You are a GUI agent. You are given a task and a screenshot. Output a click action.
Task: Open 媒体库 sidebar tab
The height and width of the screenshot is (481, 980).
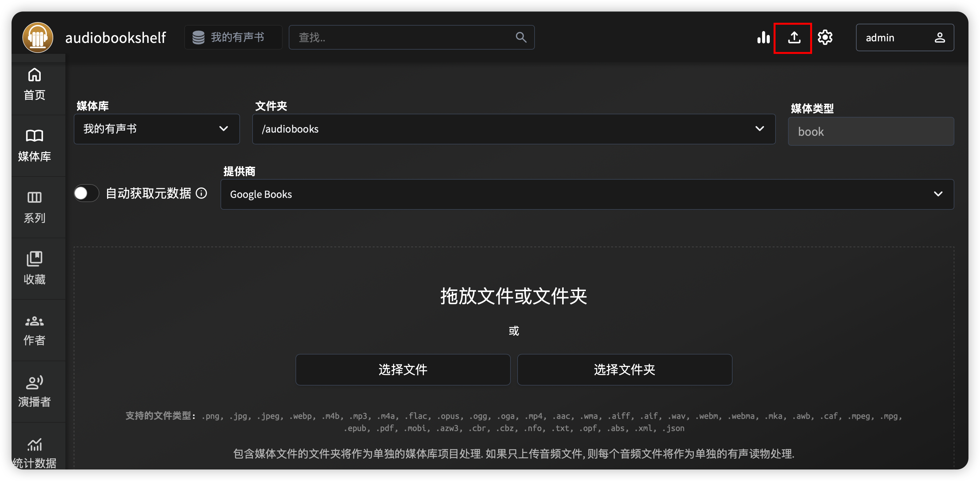(x=35, y=146)
